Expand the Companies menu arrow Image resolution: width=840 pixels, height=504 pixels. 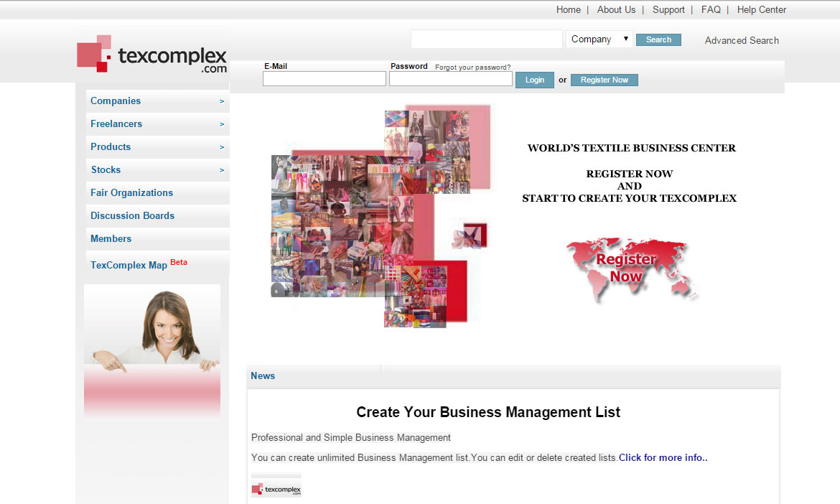(x=222, y=101)
